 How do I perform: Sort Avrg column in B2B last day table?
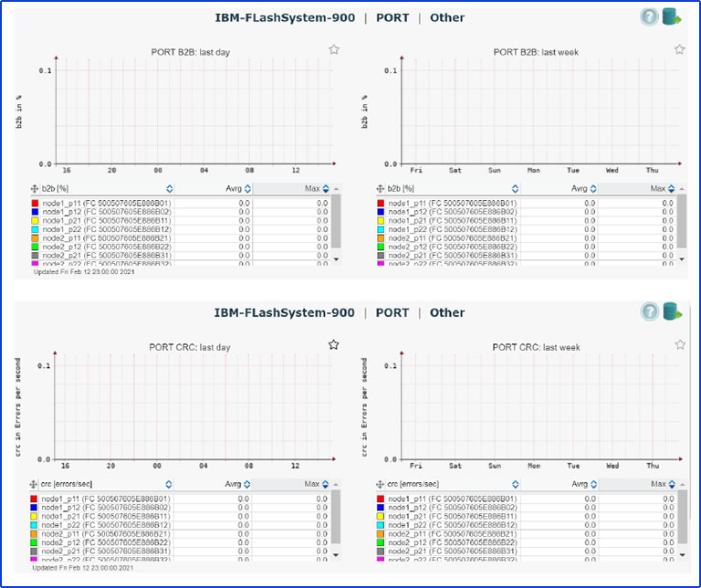pos(247,189)
